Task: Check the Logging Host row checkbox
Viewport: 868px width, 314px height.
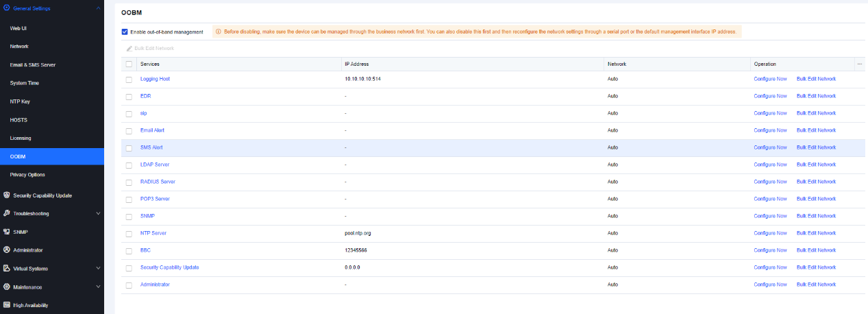Action: tap(129, 79)
